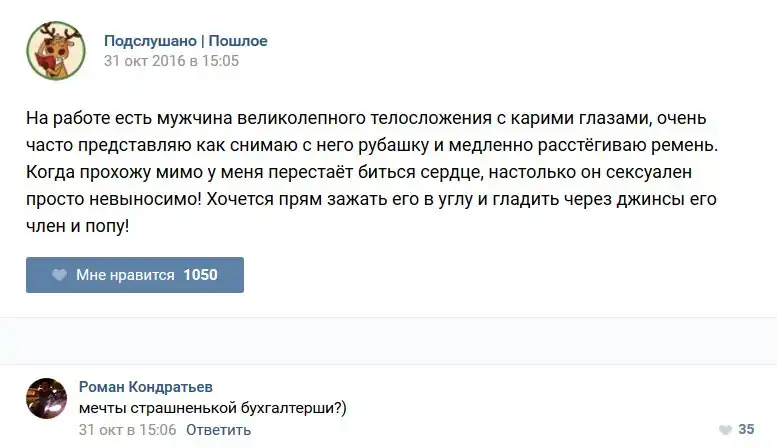Screen dimensions: 777x448
Task: Click the deer community avatar
Action: (54, 50)
